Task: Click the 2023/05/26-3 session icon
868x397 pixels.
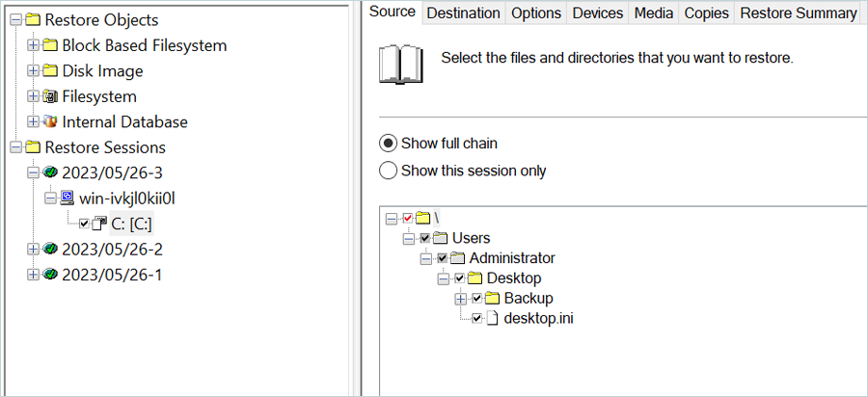Action: (50, 173)
